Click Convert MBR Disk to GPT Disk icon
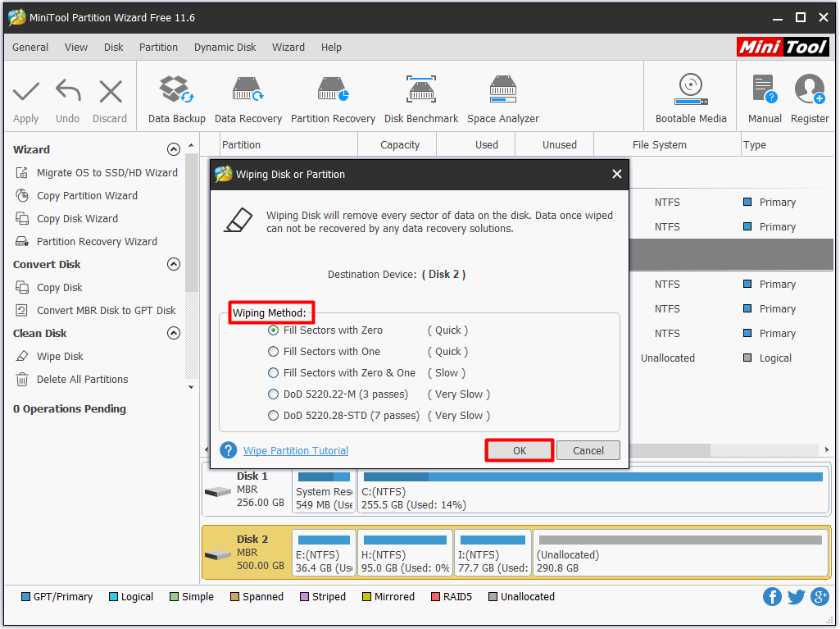The width and height of the screenshot is (840, 629). [x=22, y=311]
